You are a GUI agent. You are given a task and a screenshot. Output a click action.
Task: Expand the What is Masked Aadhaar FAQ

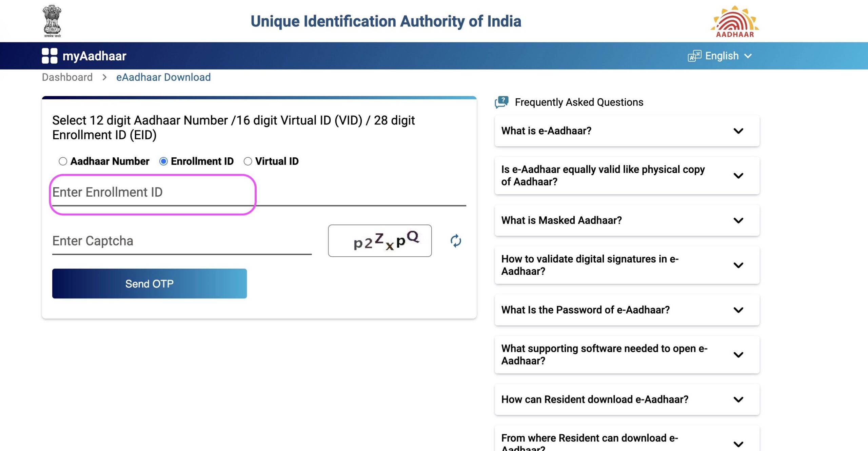[x=626, y=220]
